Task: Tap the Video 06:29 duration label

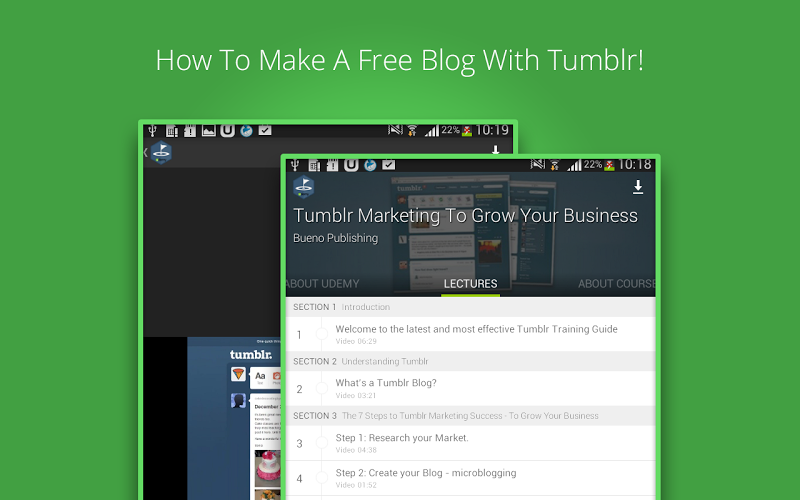Action: [356, 341]
